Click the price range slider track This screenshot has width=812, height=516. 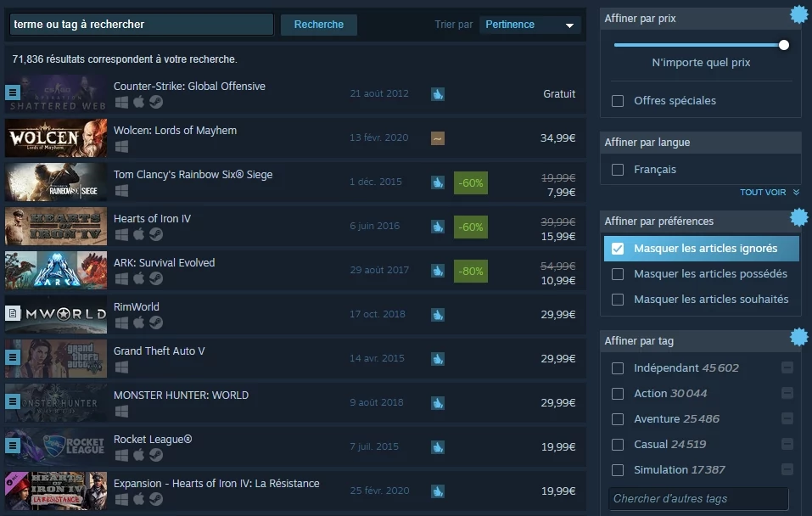tap(699, 45)
